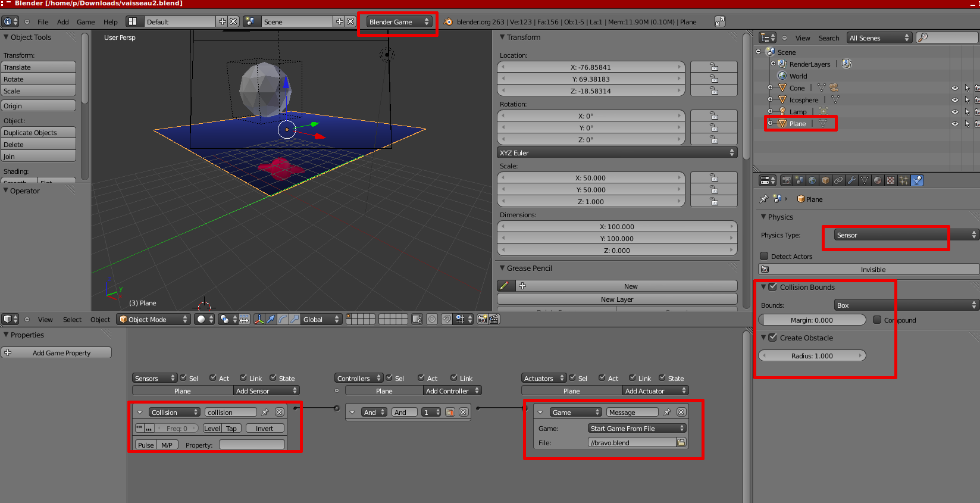Toggle snap magnet icon in 3D header

click(x=447, y=320)
